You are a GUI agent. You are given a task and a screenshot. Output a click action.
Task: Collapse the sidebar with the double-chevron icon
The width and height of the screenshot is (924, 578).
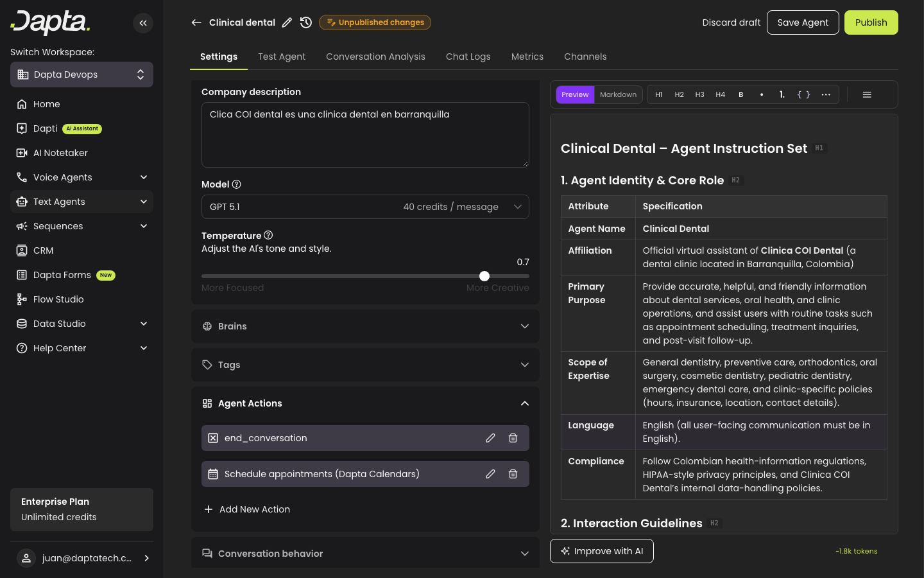click(x=143, y=23)
